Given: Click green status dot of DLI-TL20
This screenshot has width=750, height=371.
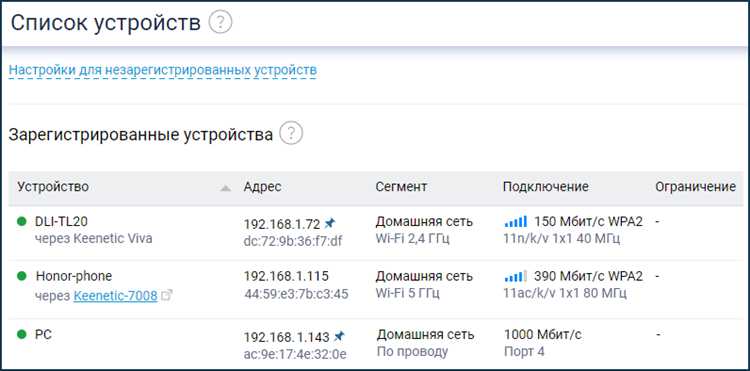Looking at the screenshot, I should [22, 221].
